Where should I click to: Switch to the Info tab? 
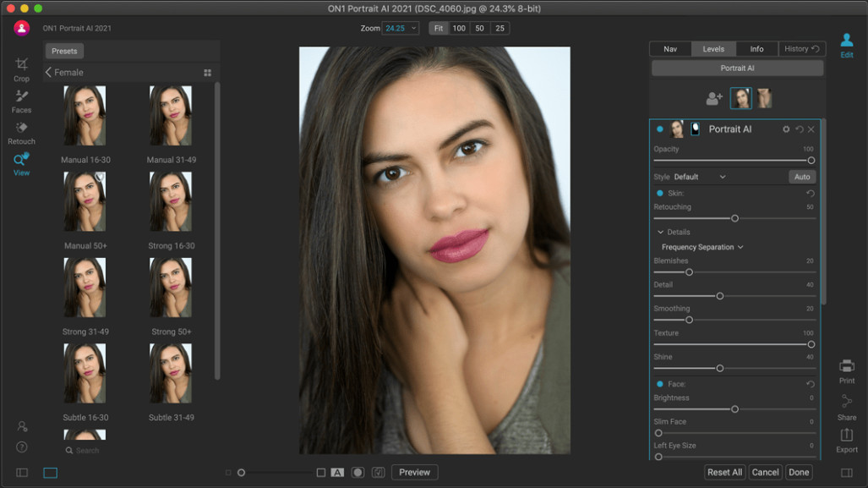[756, 49]
